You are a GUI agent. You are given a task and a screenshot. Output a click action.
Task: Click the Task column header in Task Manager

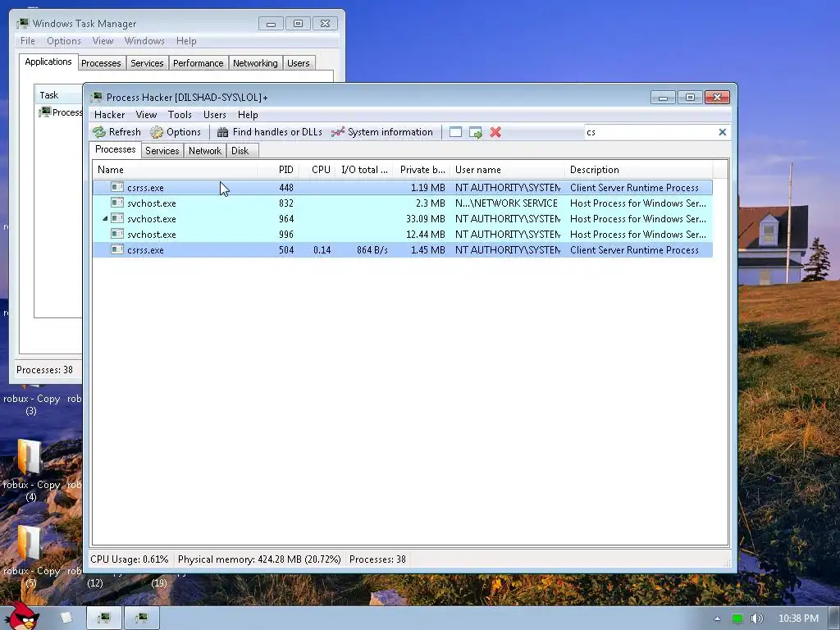(58, 95)
